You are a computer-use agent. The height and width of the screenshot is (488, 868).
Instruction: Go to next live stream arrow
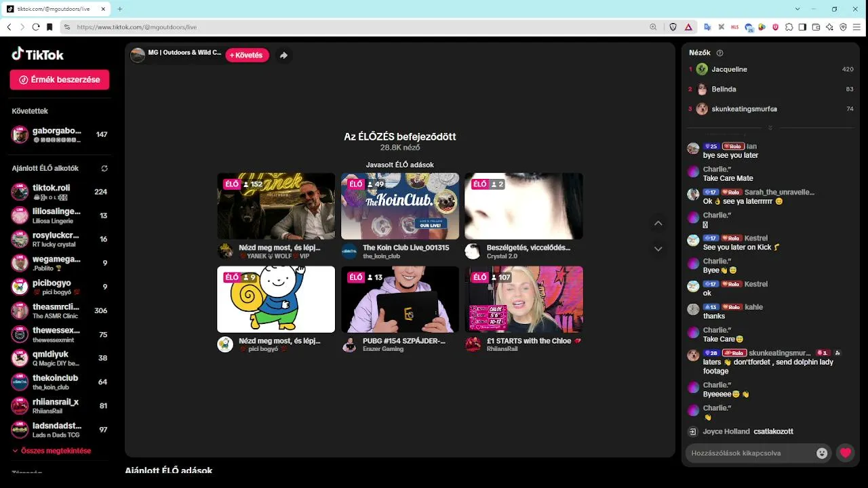coord(658,249)
